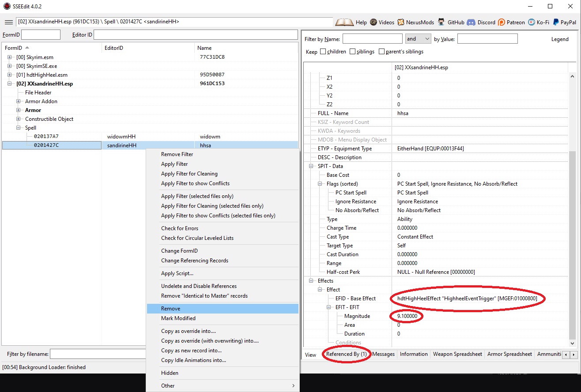Enable the parent's siblings checkbox

tap(382, 52)
